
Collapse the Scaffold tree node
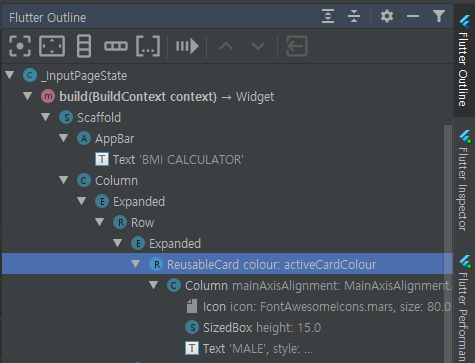(45, 117)
